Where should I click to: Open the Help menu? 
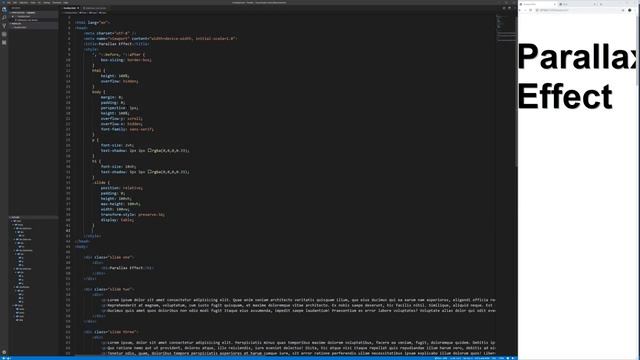pos(66,2)
